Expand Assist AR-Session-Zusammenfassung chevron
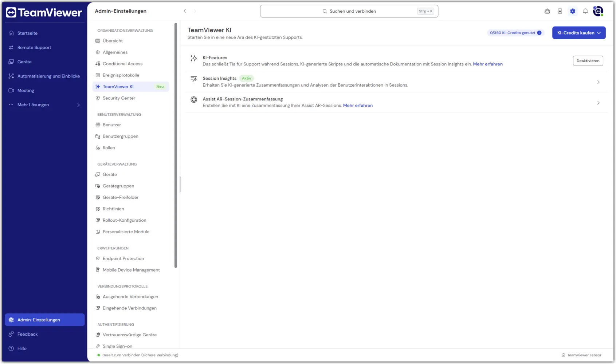This screenshot has width=616, height=364. (x=598, y=103)
